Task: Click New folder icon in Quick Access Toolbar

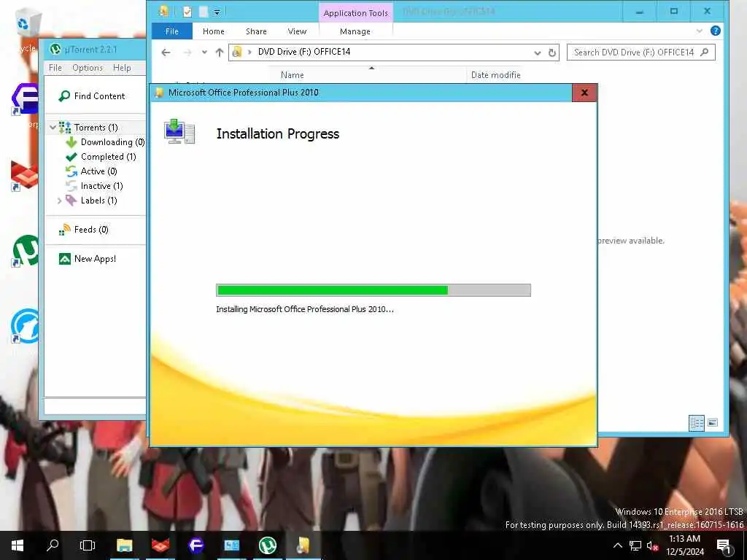Action: coord(204,12)
